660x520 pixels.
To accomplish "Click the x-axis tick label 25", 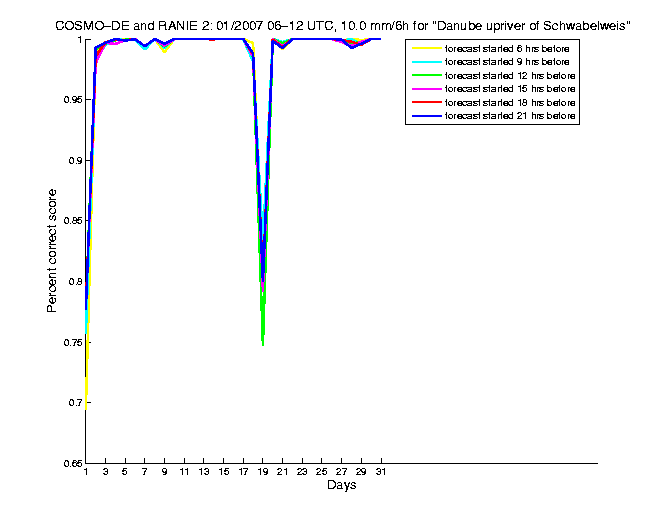I will tap(322, 472).
